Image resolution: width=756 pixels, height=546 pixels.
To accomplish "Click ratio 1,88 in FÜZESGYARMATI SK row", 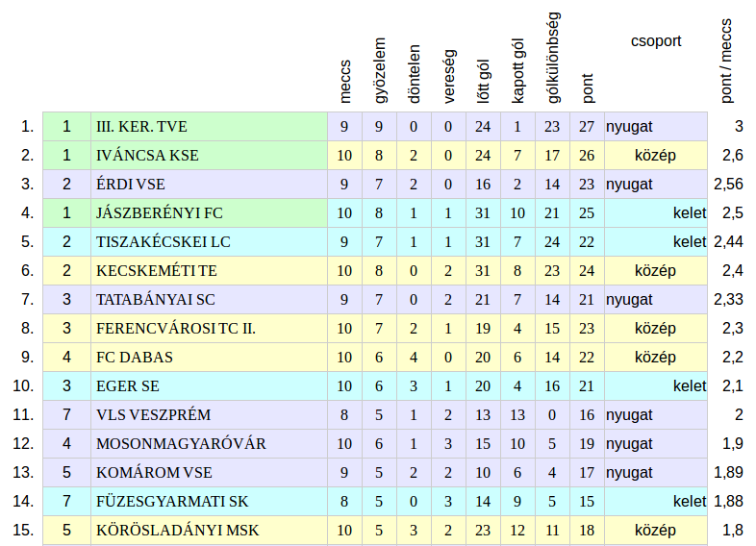I will point(728,501).
